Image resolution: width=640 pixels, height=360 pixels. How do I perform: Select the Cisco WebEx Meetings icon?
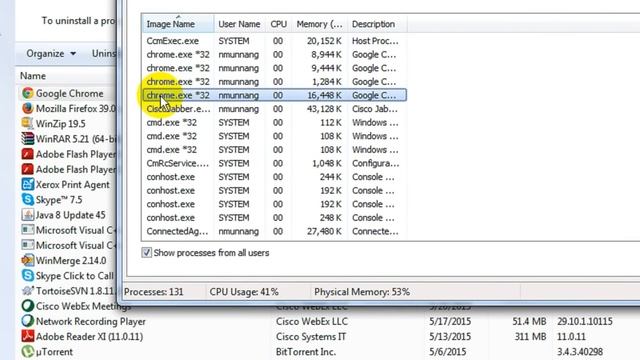28,306
